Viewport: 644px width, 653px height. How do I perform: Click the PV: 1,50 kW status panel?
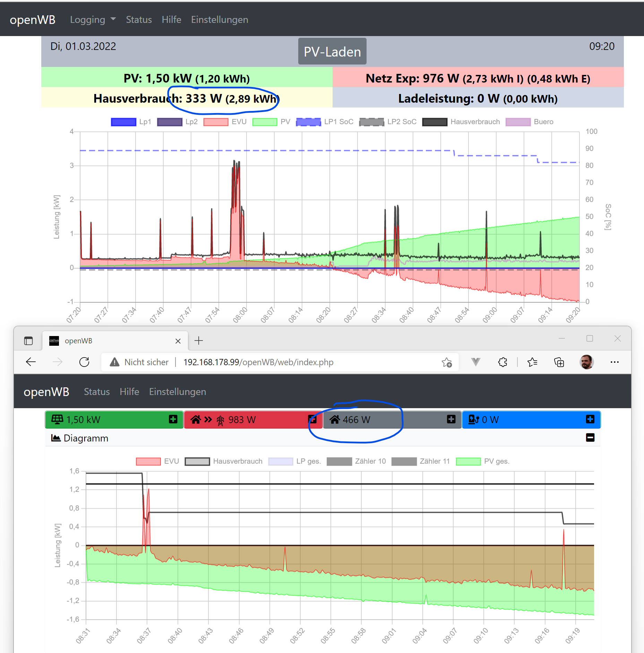click(x=187, y=77)
